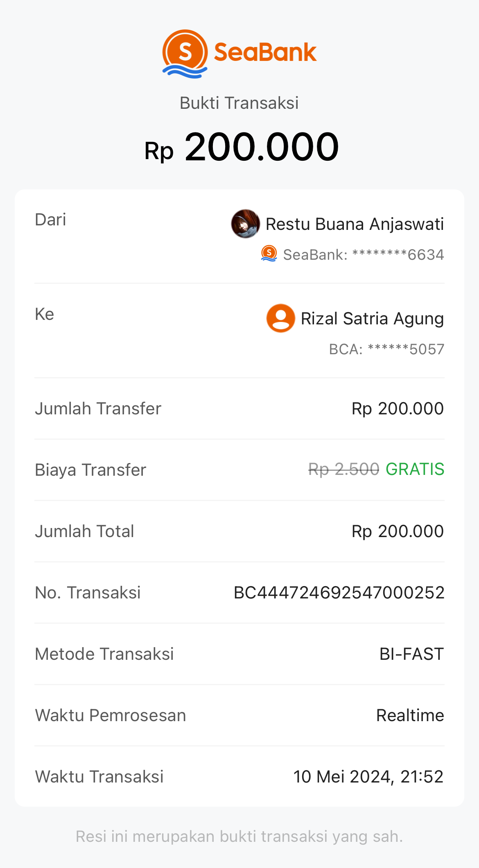Select recipient name Rizal Satria Agung

(x=372, y=319)
